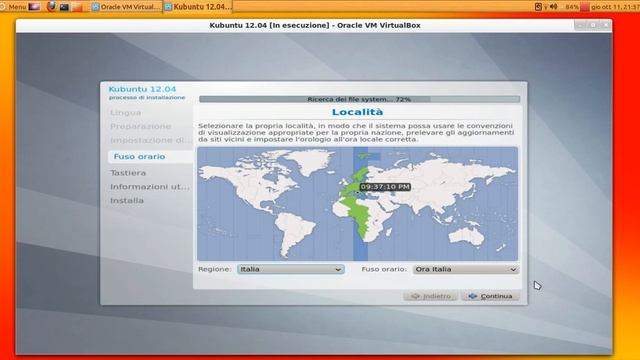Switch to Oracle VM VirtualBox taskbar entry
Image resolution: width=640 pixels, height=360 pixels.
(126, 7)
